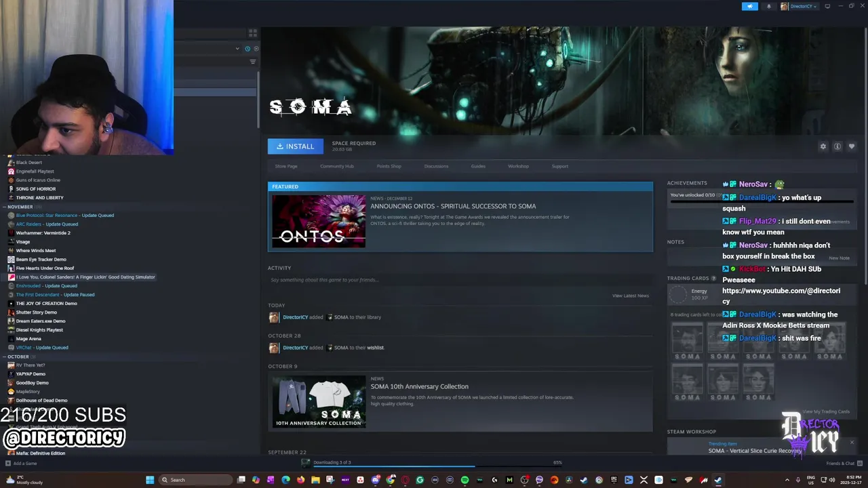Open the wishlist link in October 28 activity

(375, 348)
